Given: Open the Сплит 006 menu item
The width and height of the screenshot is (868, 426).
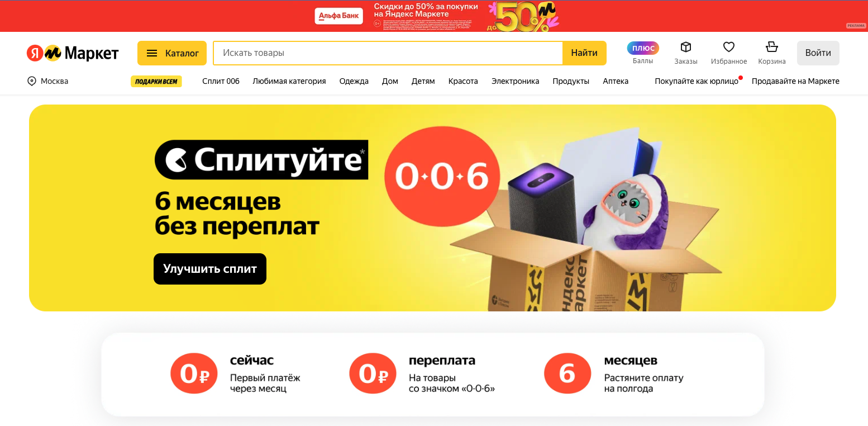Looking at the screenshot, I should pyautogui.click(x=221, y=81).
